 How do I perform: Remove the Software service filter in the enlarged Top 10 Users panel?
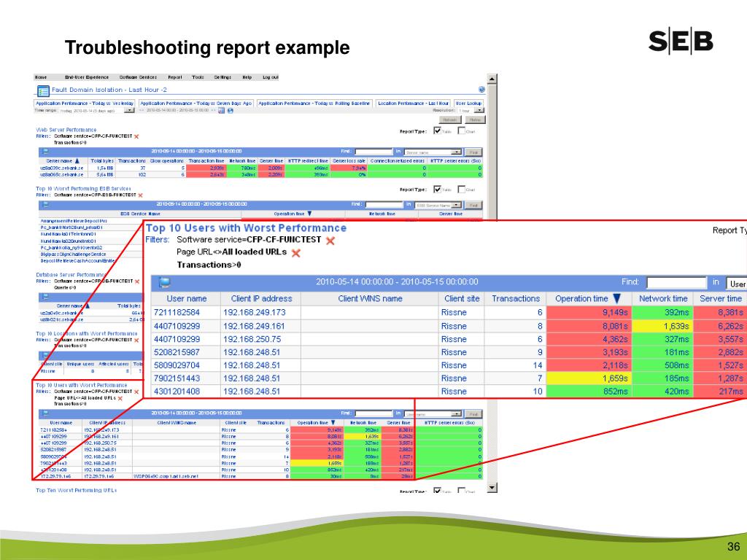point(330,241)
